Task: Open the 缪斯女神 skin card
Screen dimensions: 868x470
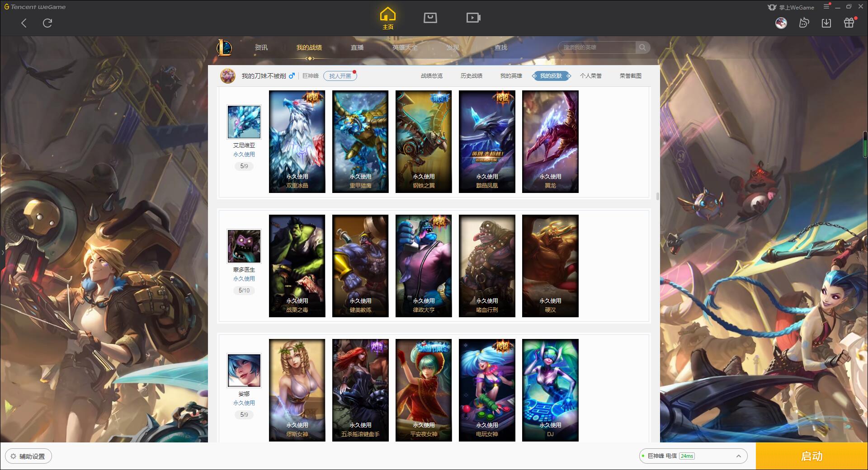Action: [x=297, y=390]
